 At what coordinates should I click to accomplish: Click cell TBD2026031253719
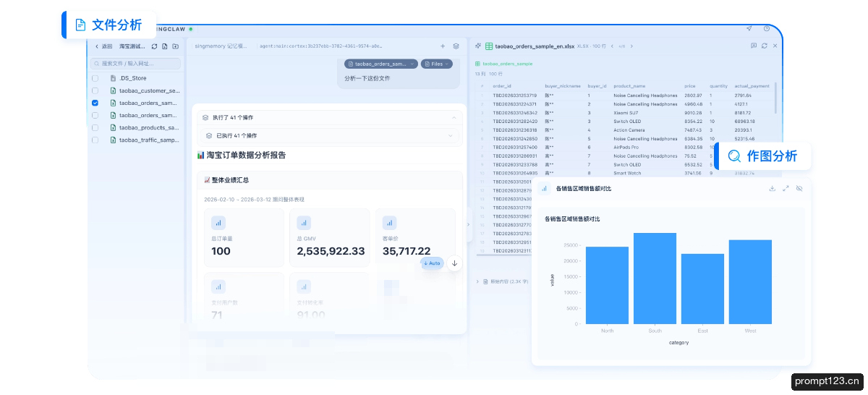click(x=515, y=95)
